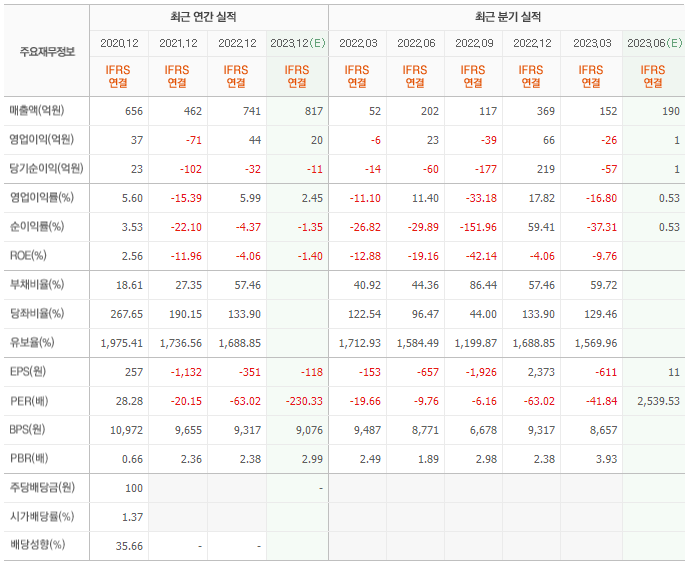Click the 6,678 BPS value
Screen dimensions: 690x564
pos(483,431)
